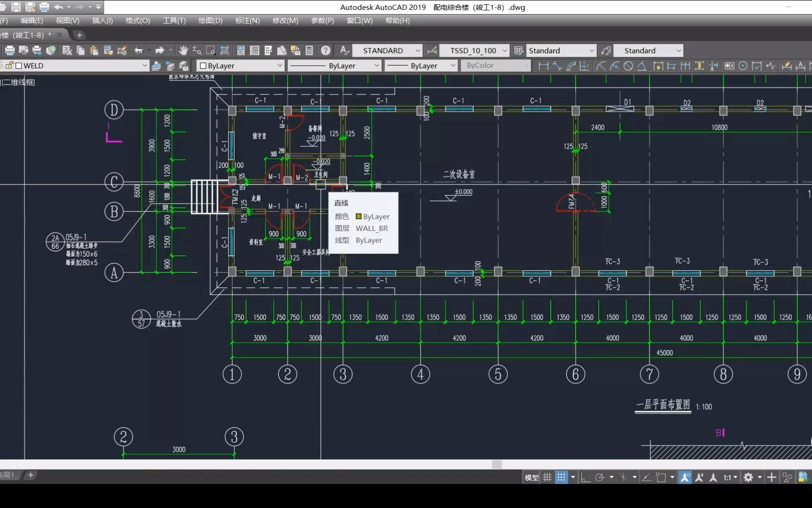Viewport: 812px width, 508px height.
Task: Open the Properties palette icon
Action: coord(241,50)
